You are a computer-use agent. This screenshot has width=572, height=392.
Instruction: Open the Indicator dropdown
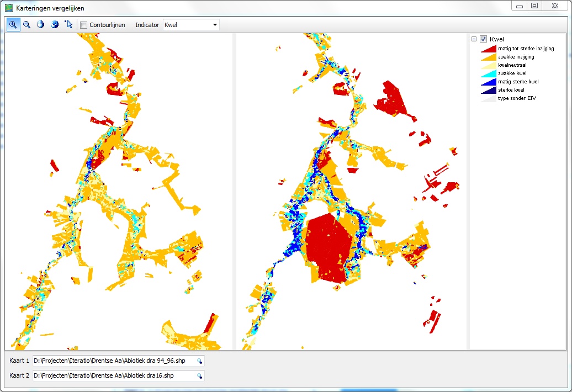[214, 25]
